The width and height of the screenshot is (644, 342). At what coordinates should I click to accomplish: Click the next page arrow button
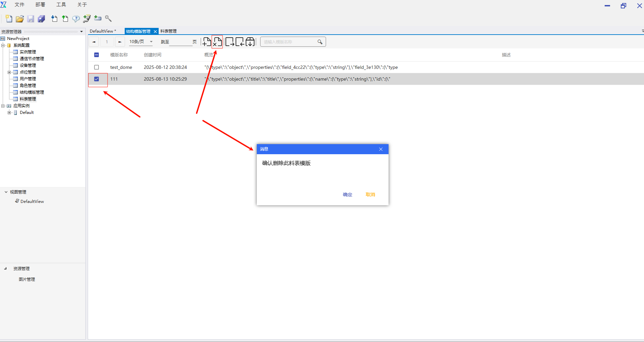point(120,42)
